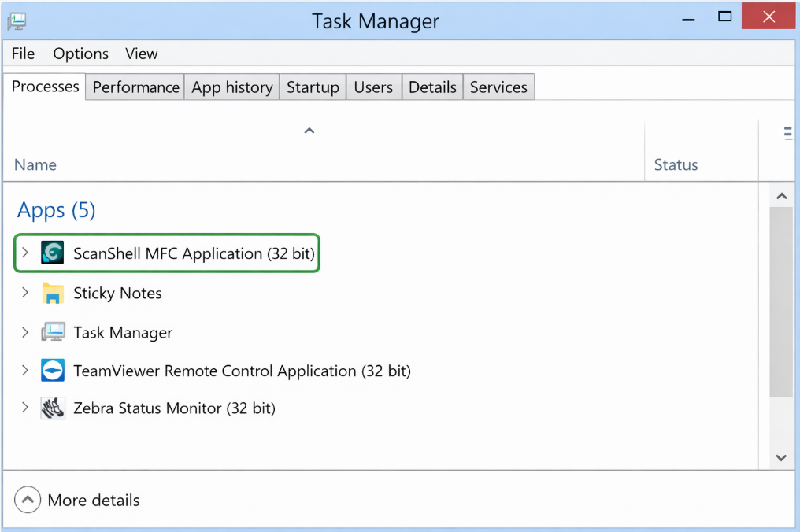Select the Task Manager row in the list
Screen dimensions: 800x532
click(x=123, y=333)
